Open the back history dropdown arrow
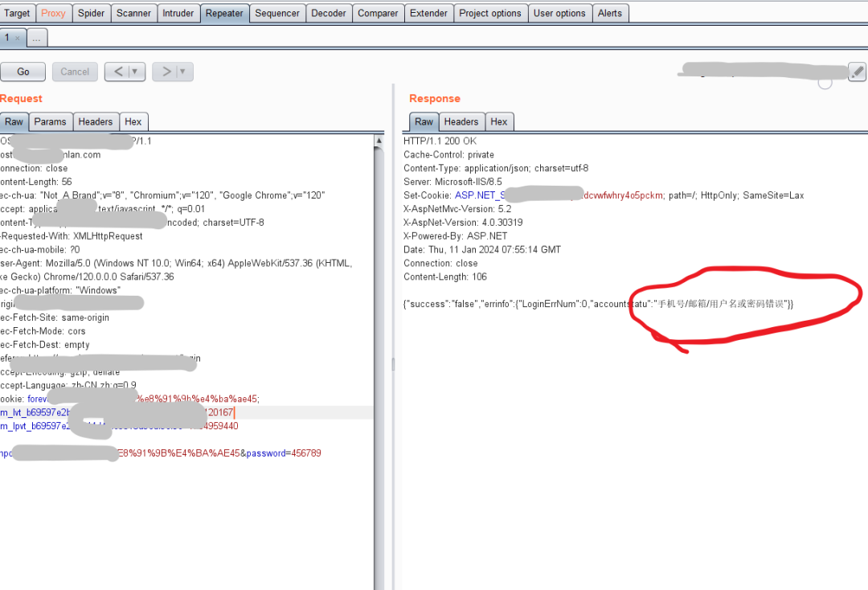 pyautogui.click(x=135, y=72)
